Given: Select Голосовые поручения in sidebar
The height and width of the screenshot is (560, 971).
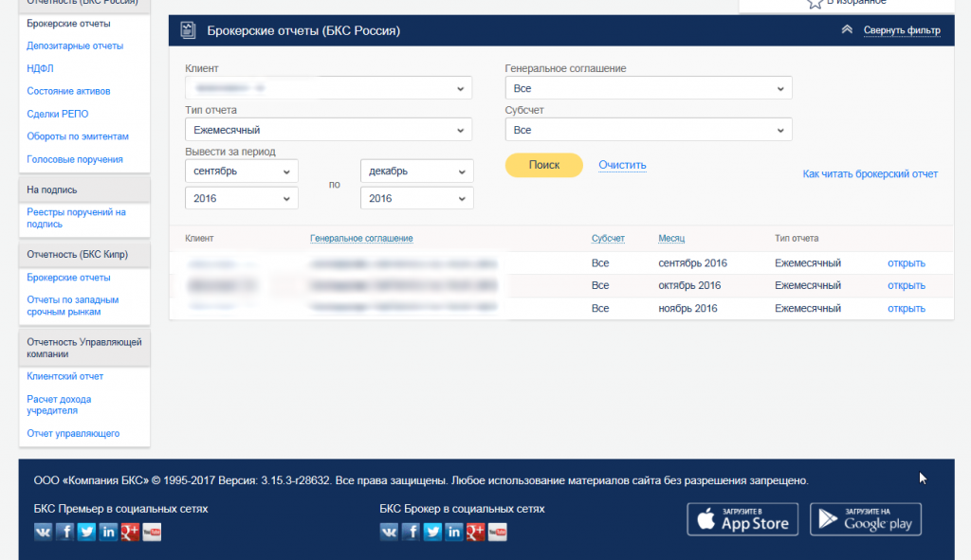Looking at the screenshot, I should click(74, 159).
